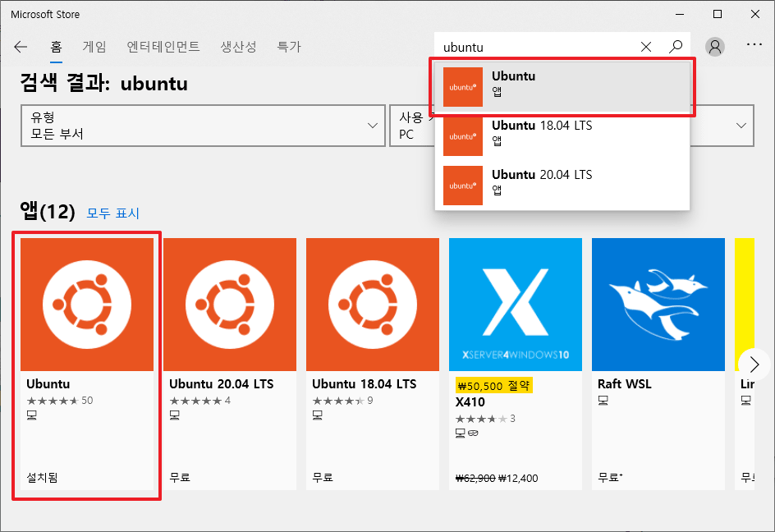Screen dimensions: 775x532
Task: Run search with the magnifier icon
Action: pos(676,47)
